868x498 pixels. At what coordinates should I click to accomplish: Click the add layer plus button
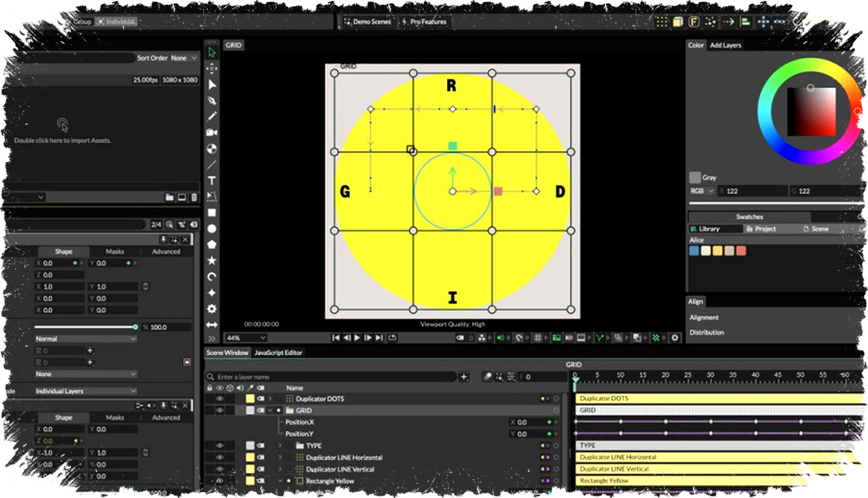pyautogui.click(x=464, y=377)
